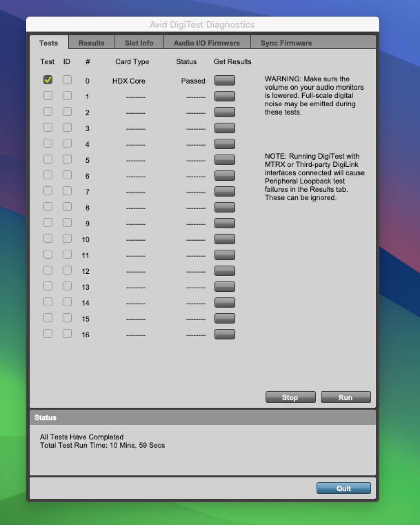Open Audio I/O Firmware tab
420x525 pixels.
pyautogui.click(x=207, y=43)
